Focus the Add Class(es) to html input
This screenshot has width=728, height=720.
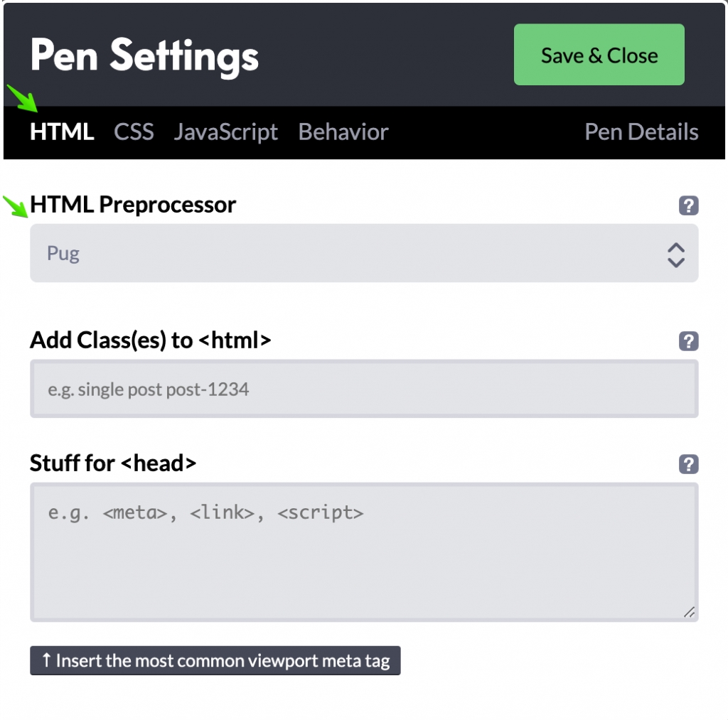pos(363,389)
